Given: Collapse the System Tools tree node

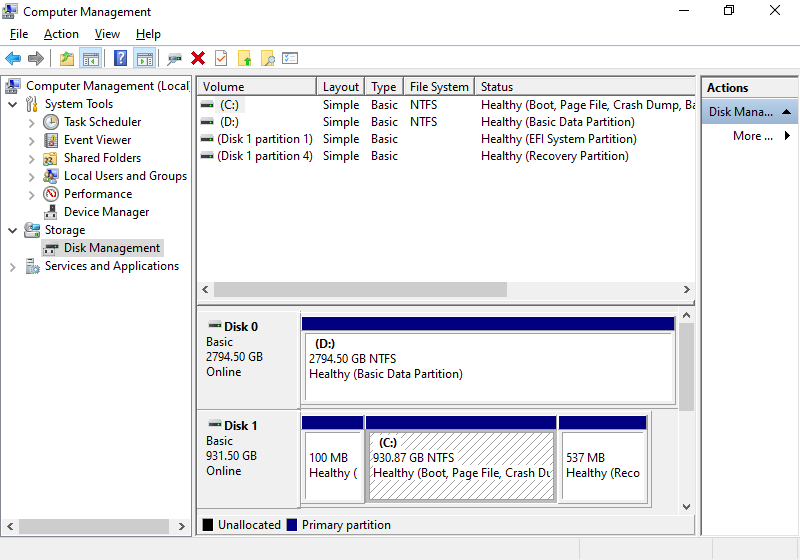Looking at the screenshot, I should pyautogui.click(x=13, y=105).
